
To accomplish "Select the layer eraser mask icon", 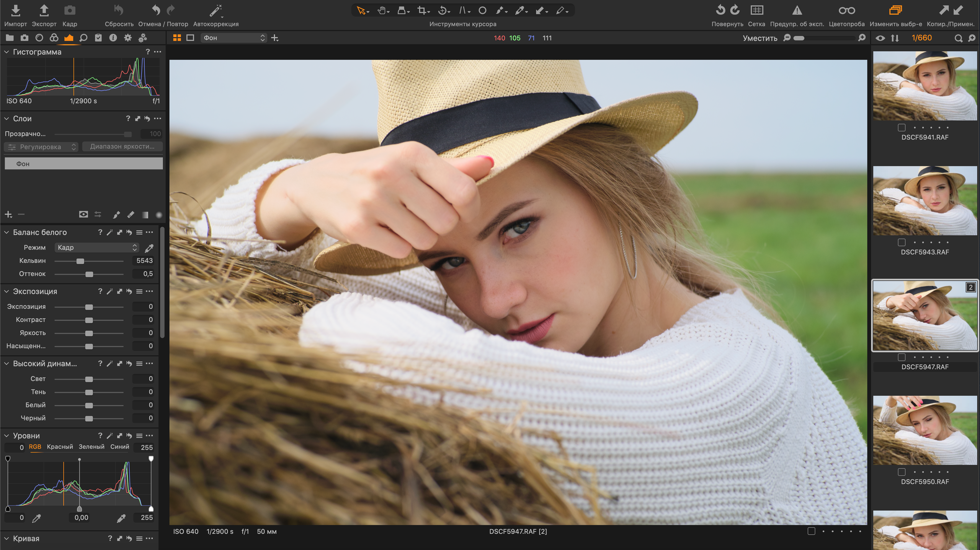I will point(131,215).
